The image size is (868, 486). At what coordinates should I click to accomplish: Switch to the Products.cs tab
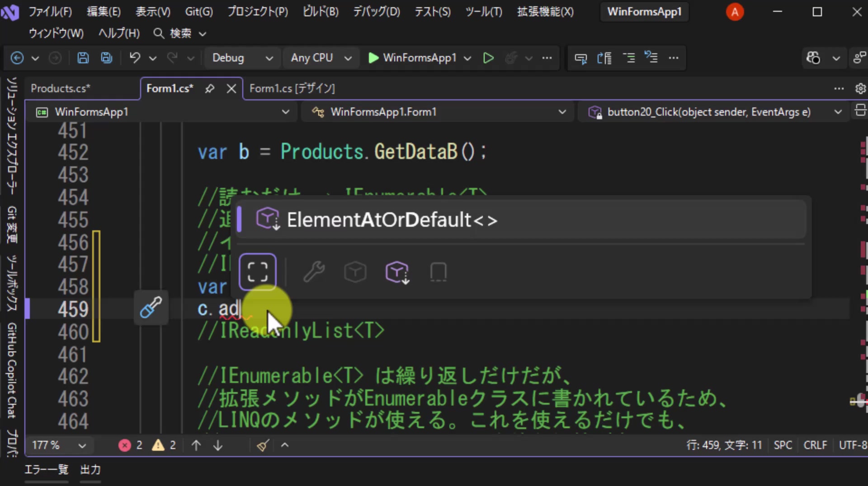coord(61,89)
